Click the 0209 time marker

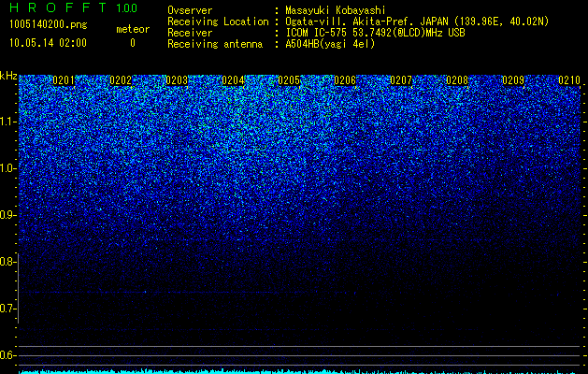coord(513,80)
